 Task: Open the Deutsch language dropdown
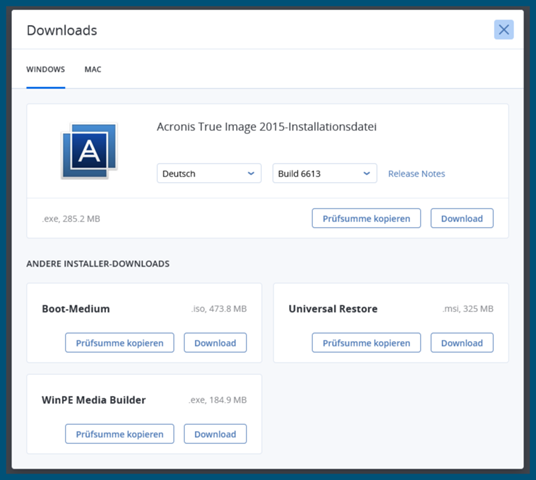tap(209, 173)
